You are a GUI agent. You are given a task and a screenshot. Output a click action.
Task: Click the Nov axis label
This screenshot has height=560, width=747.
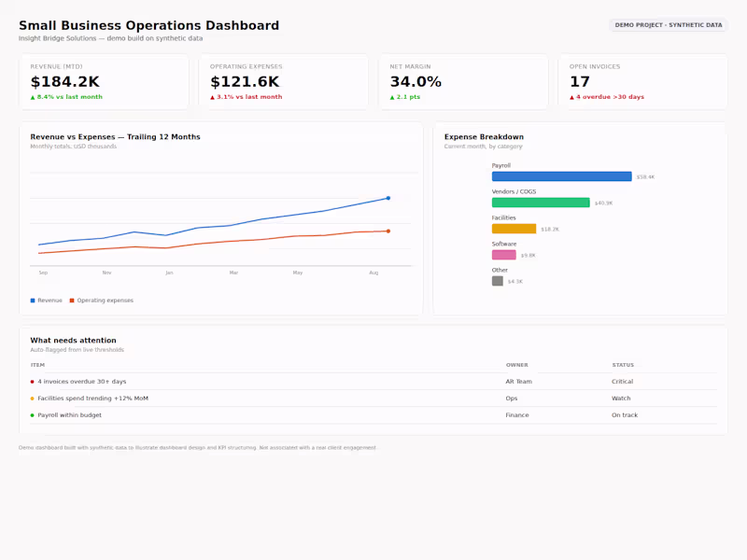pyautogui.click(x=106, y=273)
